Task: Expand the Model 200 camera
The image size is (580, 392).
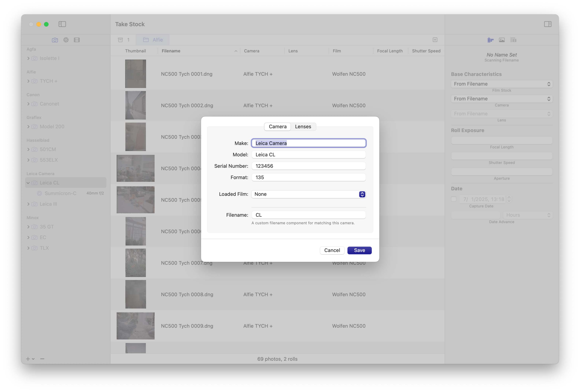Action: tap(28, 127)
